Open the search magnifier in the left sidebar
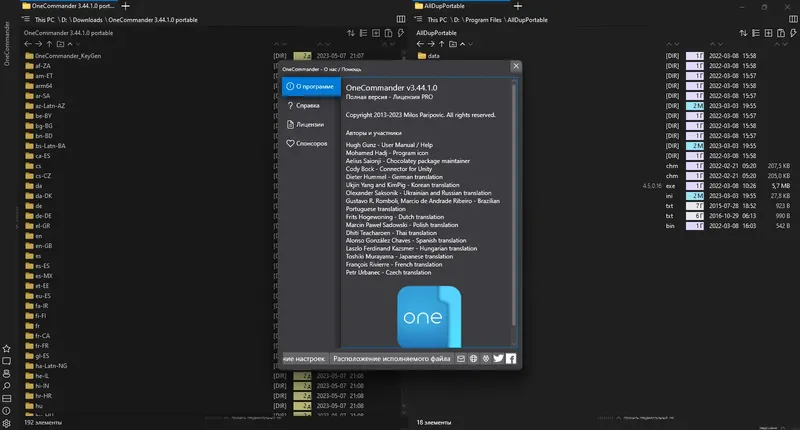This screenshot has height=430, width=800. pos(7,386)
